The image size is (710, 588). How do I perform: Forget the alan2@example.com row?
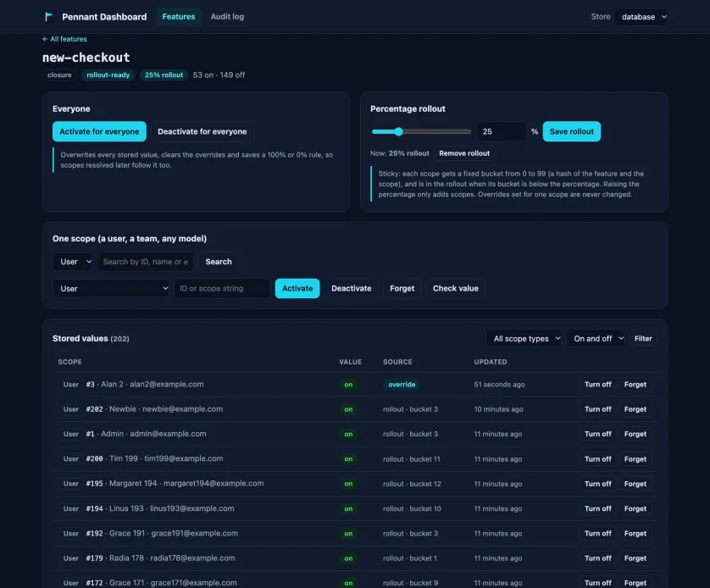click(x=635, y=385)
